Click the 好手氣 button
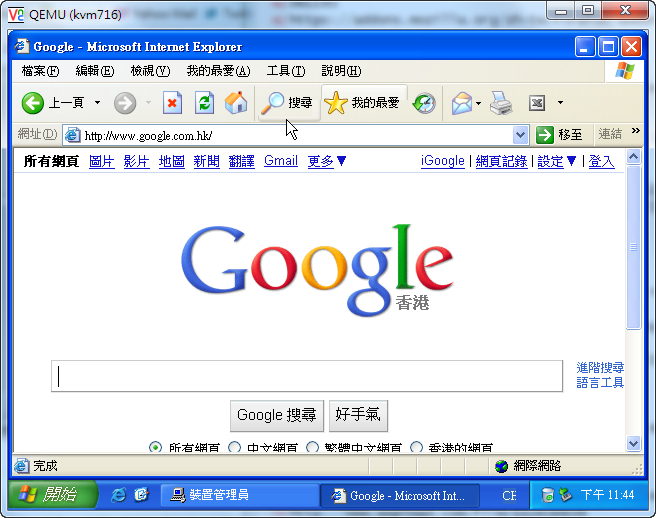The height and width of the screenshot is (518, 656). [x=358, y=415]
